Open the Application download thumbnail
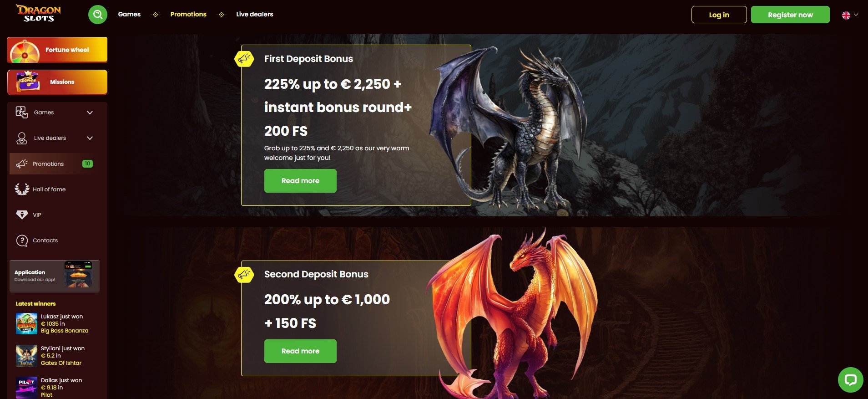Image resolution: width=868 pixels, height=399 pixels. coord(78,275)
